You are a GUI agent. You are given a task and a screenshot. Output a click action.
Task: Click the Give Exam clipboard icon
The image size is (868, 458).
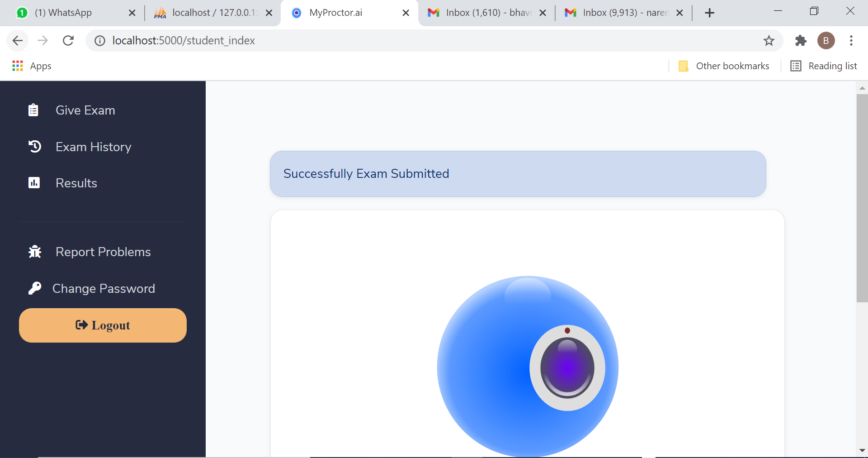33,110
